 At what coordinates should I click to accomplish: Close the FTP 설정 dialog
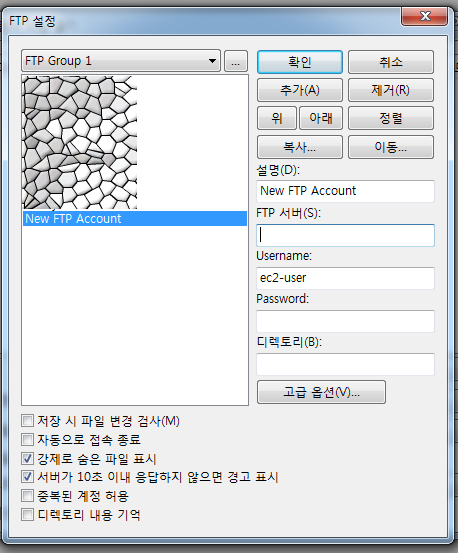click(425, 16)
